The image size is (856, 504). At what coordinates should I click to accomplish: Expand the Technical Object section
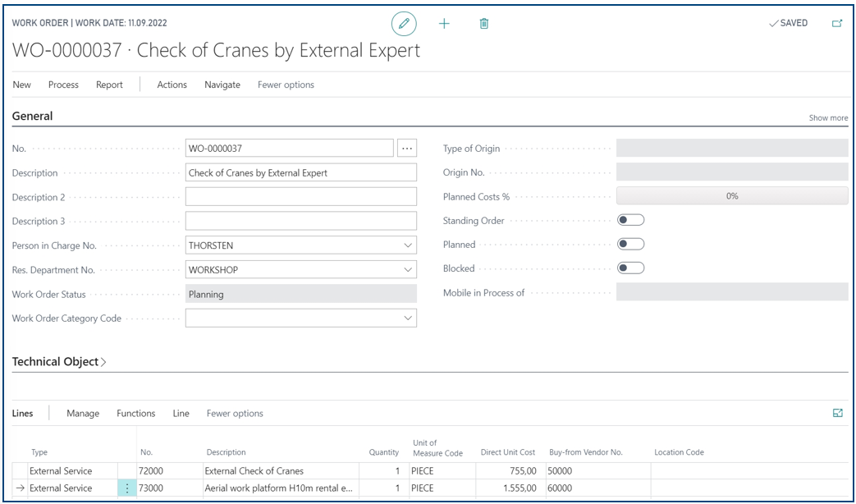click(x=60, y=361)
